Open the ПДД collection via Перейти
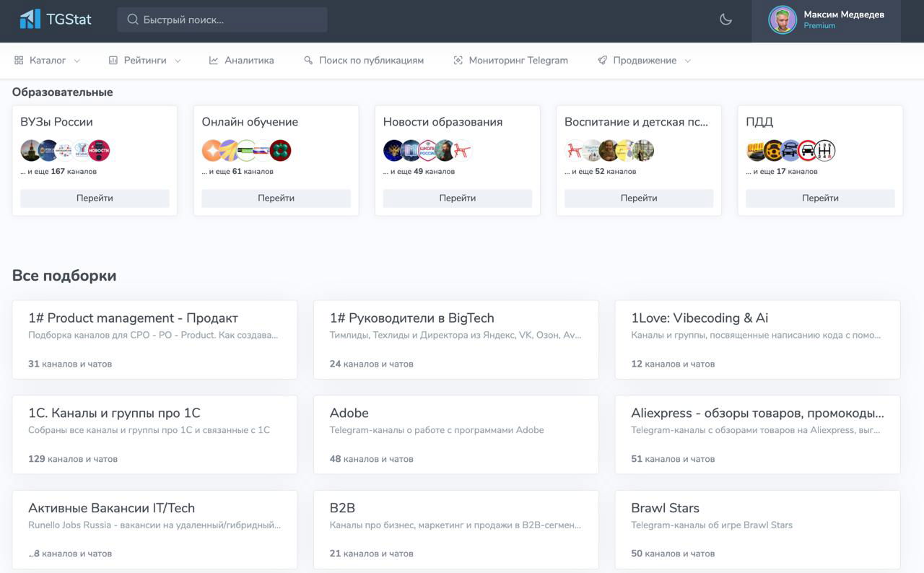924x573 pixels. point(819,198)
